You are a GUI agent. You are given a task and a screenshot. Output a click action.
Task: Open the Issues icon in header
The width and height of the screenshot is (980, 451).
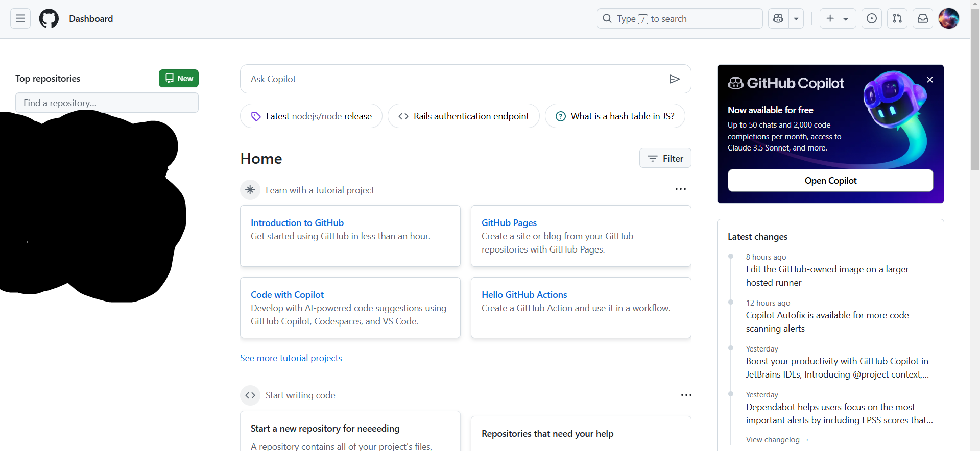pyautogui.click(x=872, y=18)
